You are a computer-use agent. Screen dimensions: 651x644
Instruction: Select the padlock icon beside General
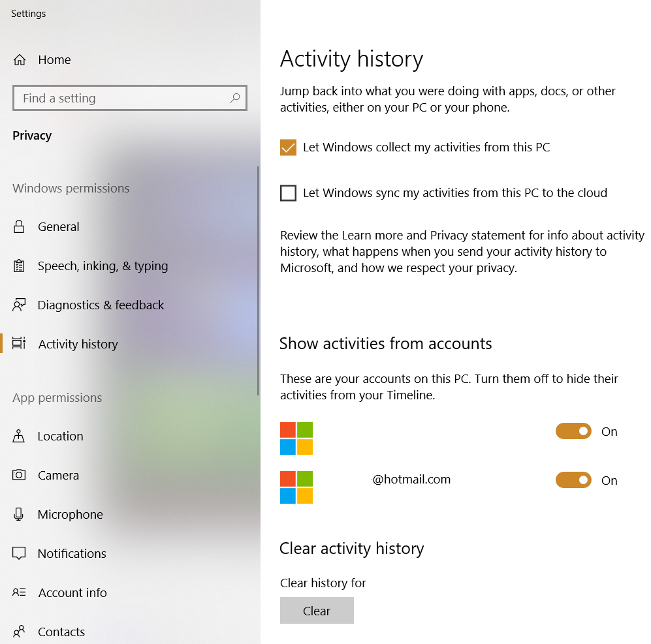click(x=20, y=226)
